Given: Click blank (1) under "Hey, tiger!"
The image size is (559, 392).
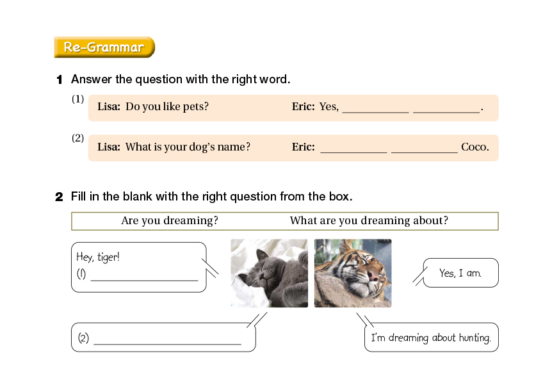Looking at the screenshot, I should click(144, 276).
